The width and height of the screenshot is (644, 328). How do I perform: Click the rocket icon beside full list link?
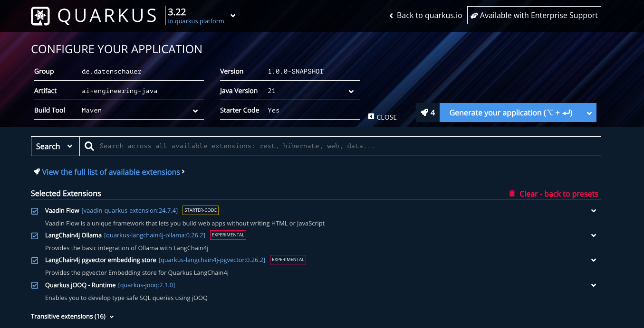click(37, 172)
